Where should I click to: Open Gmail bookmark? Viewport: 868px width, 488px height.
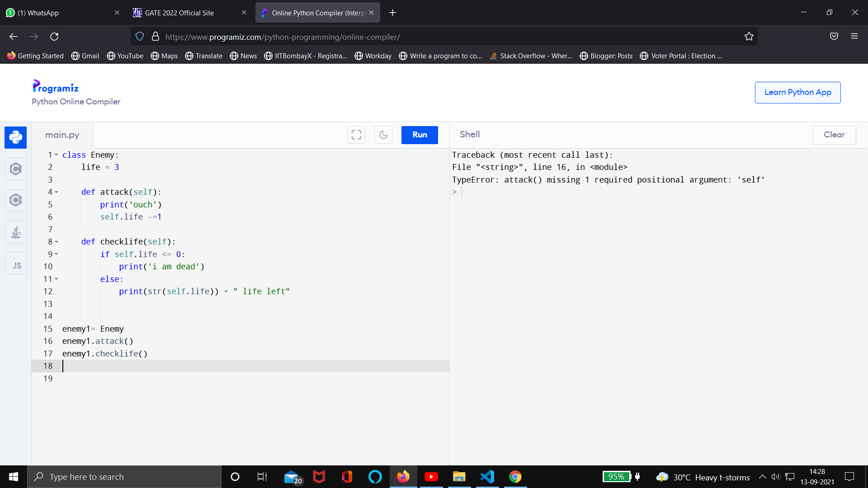(x=85, y=56)
